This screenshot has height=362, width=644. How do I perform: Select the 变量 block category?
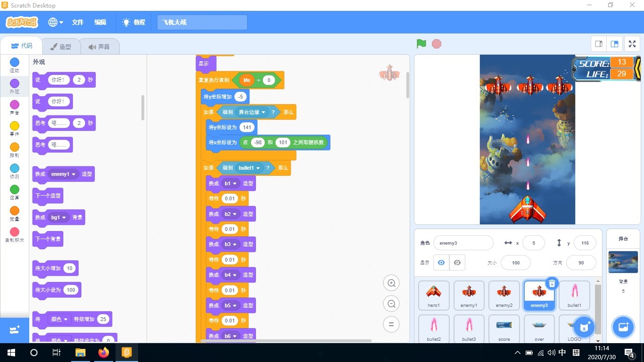15,214
